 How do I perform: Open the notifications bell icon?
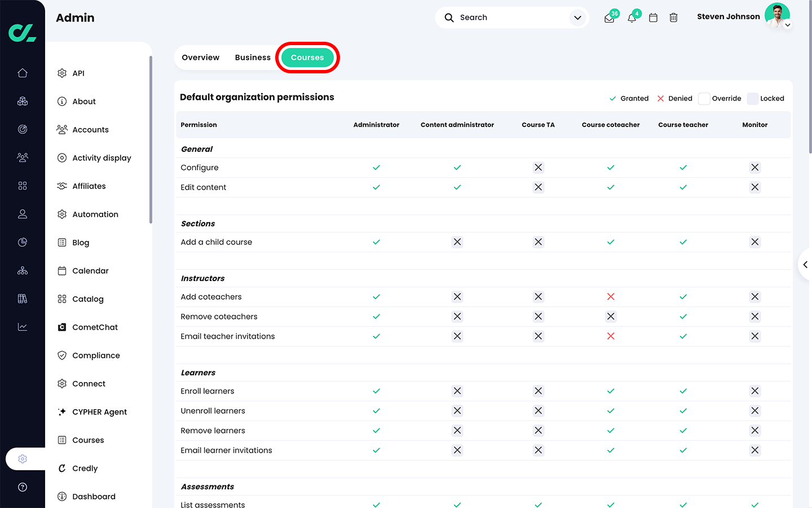point(632,18)
